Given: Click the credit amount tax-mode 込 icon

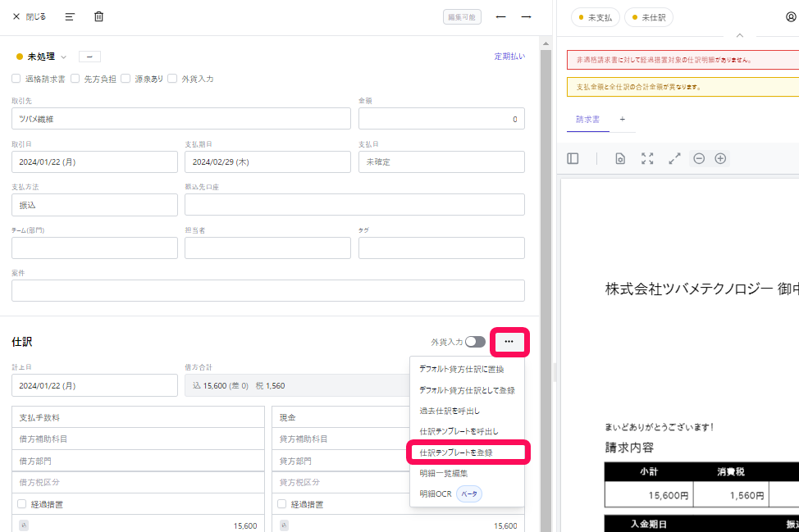Looking at the screenshot, I should (x=284, y=525).
